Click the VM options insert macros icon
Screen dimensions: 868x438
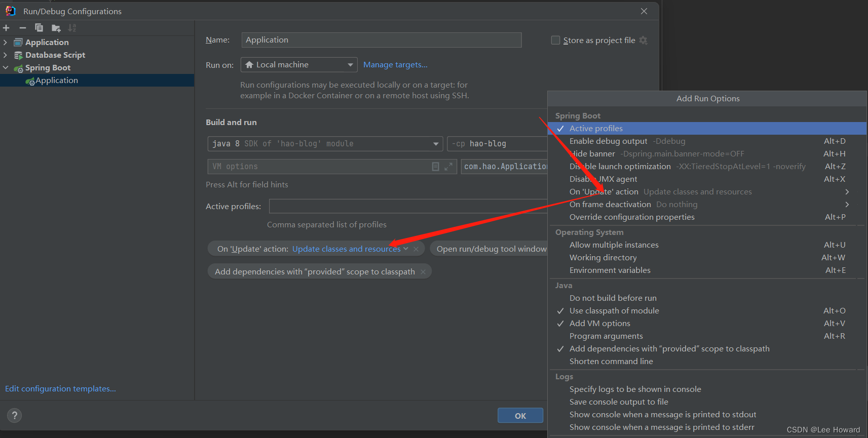tap(435, 167)
